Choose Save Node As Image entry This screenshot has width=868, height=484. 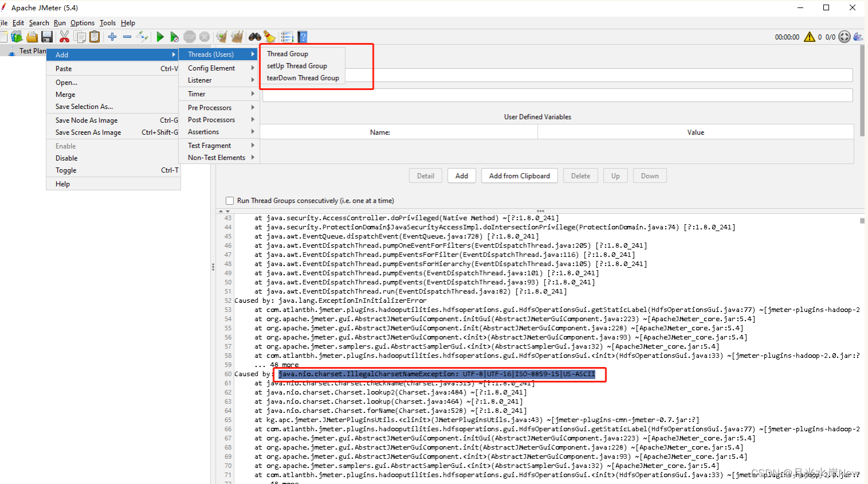(114, 120)
